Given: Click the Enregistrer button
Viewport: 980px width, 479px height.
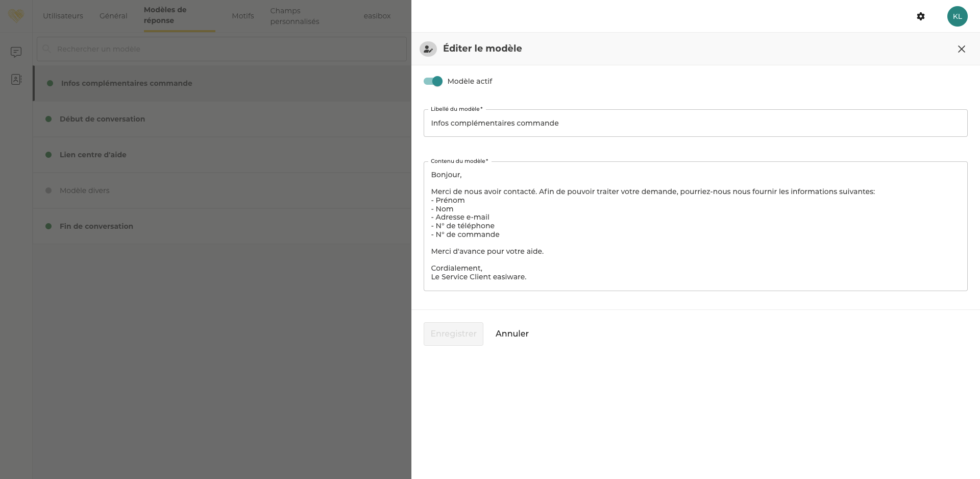Looking at the screenshot, I should point(453,333).
